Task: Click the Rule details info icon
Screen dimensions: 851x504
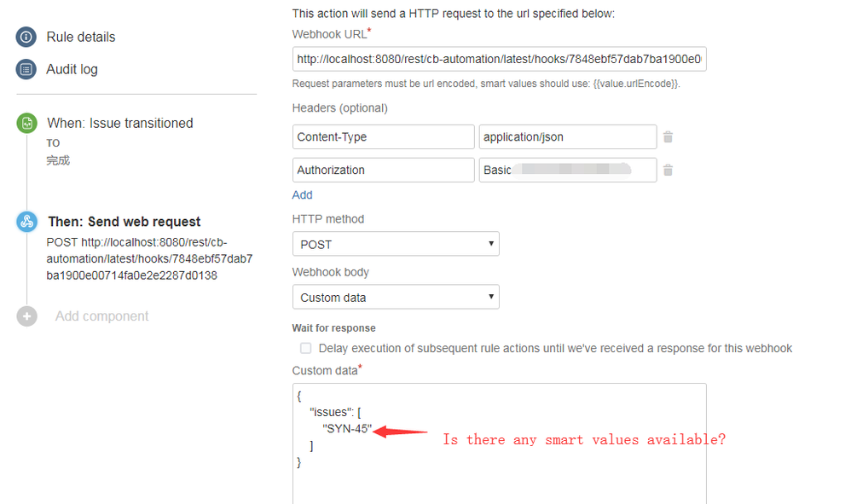Action: tap(26, 37)
